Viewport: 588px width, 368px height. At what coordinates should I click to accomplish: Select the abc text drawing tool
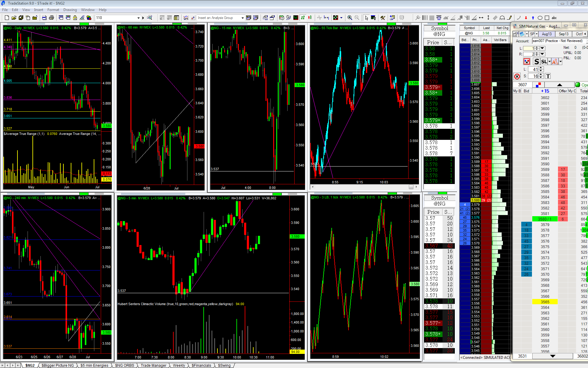[554, 18]
